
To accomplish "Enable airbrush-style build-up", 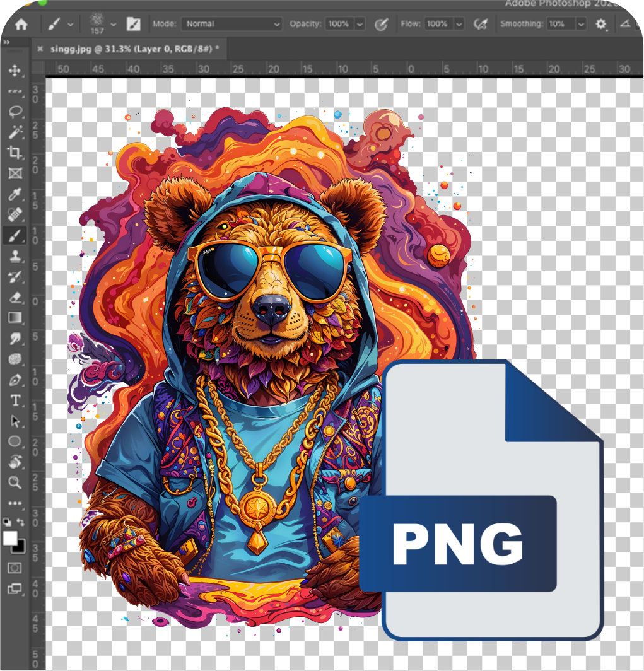I will (481, 24).
